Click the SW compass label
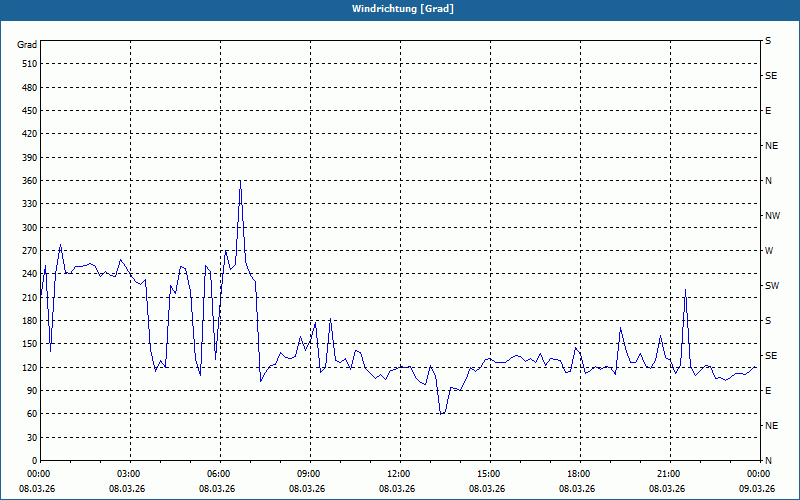This screenshot has width=800, height=500. click(771, 286)
